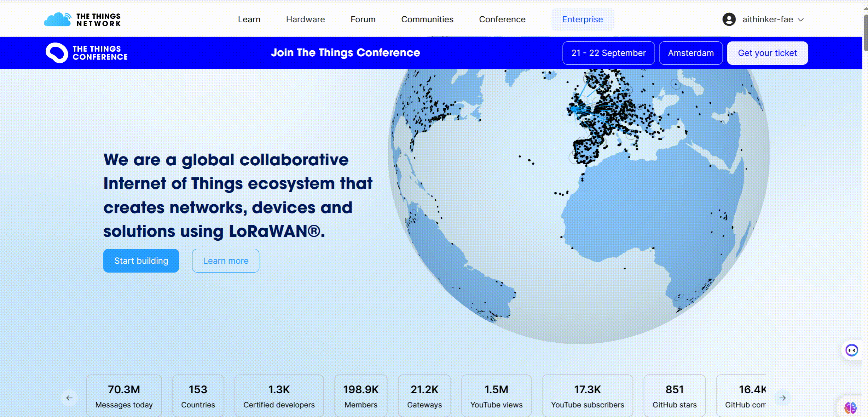Click the 21 - 22 September date badge
868x417 pixels.
pyautogui.click(x=608, y=53)
